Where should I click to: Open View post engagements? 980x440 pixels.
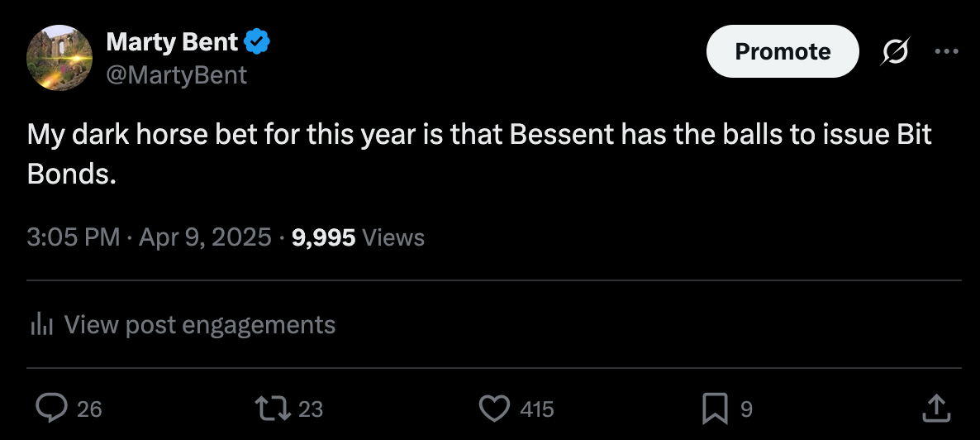(x=199, y=325)
